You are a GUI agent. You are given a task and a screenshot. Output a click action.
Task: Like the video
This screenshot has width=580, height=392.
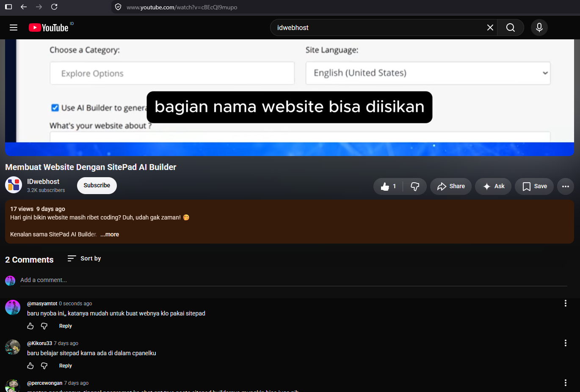[x=388, y=186]
